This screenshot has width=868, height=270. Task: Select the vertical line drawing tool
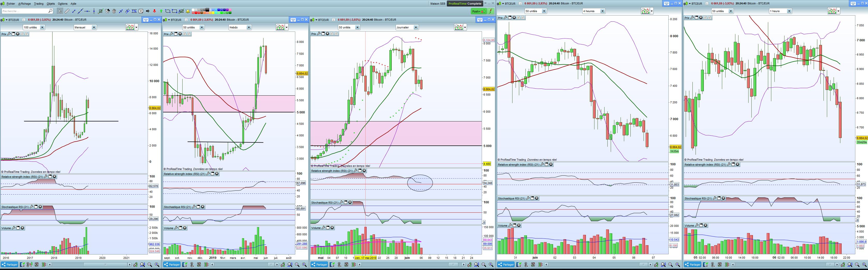tap(94, 11)
